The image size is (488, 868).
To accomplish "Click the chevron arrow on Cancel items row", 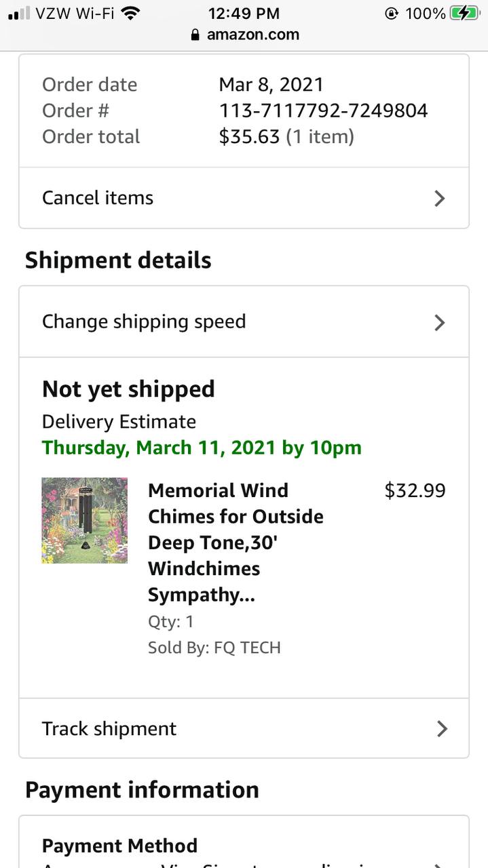I will (x=440, y=198).
